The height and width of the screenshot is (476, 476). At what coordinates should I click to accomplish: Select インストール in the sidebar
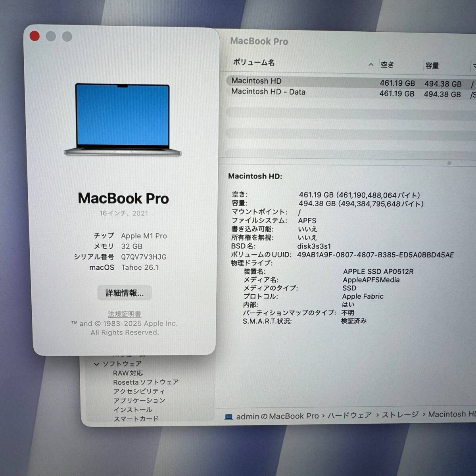(x=132, y=409)
